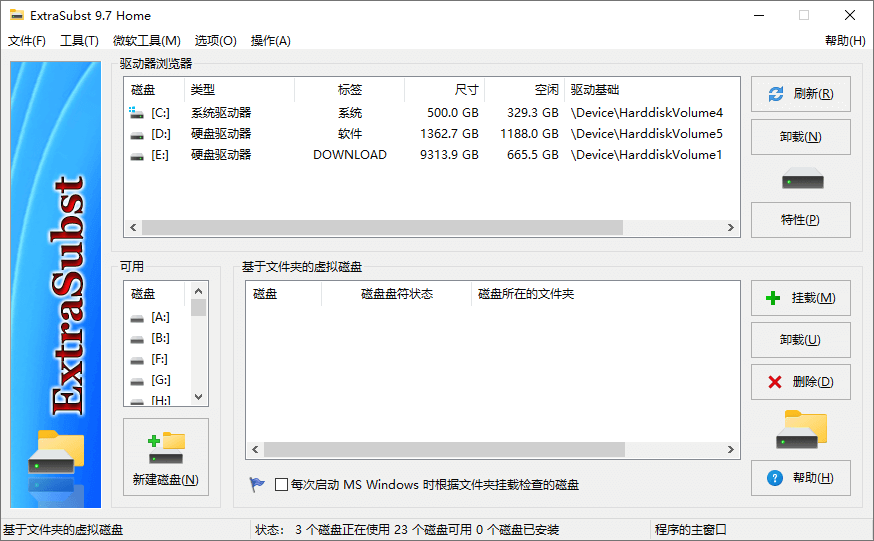Select the [C:] drive row label

pyautogui.click(x=161, y=113)
